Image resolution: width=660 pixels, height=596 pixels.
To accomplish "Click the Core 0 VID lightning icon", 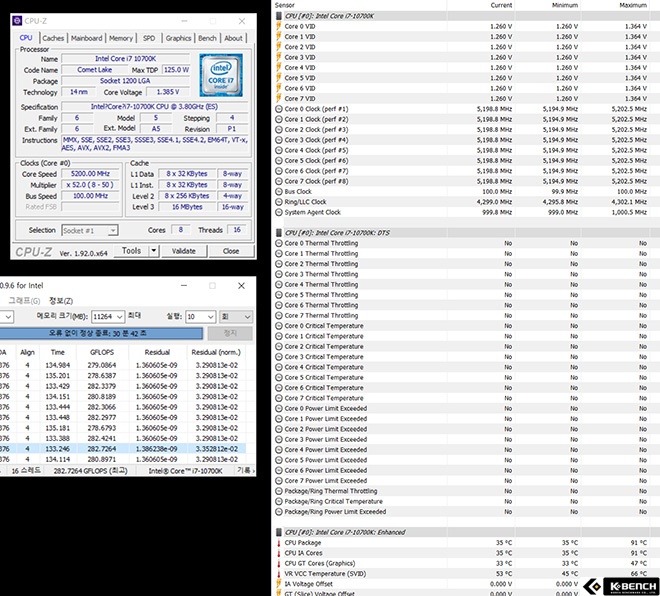I will pos(279,26).
